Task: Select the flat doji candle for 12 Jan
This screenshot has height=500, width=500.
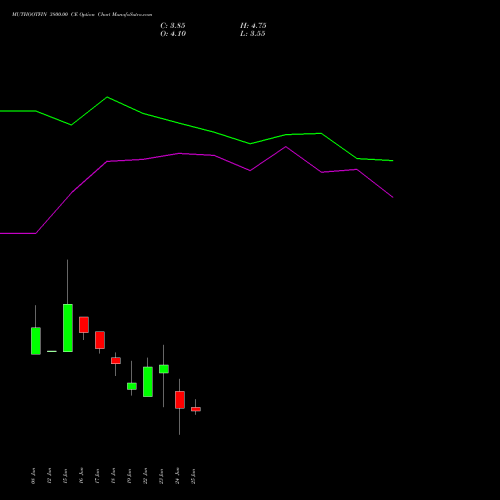Action: pyautogui.click(x=52, y=351)
